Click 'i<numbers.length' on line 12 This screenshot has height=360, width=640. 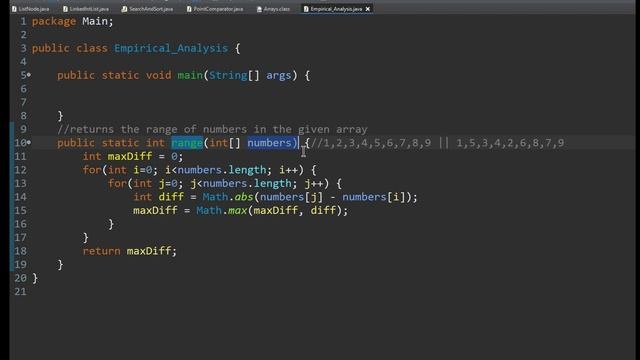coord(215,169)
